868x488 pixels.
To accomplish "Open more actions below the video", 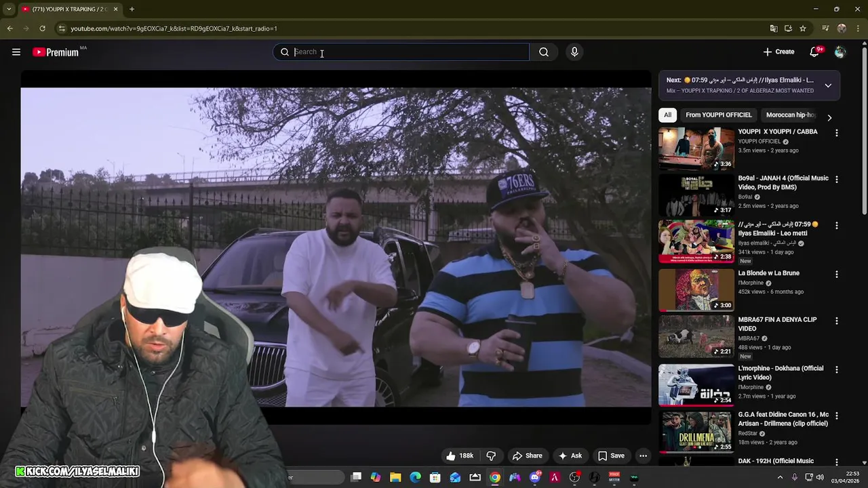I will [x=643, y=456].
